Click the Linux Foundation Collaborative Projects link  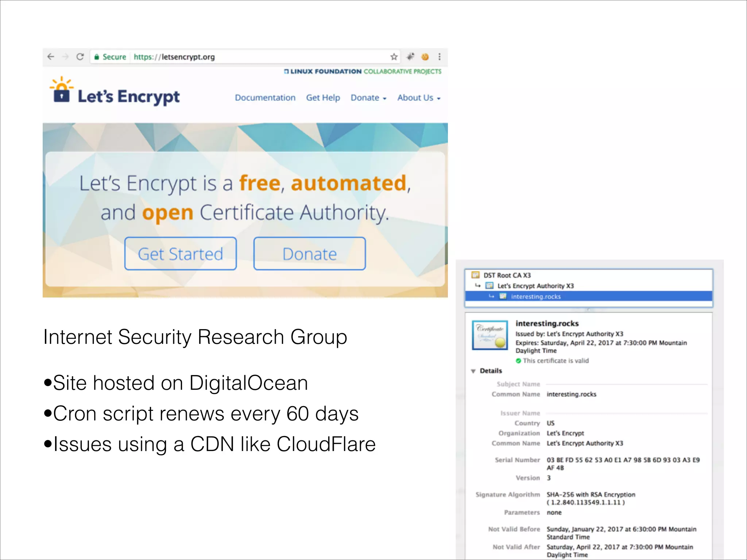tap(363, 71)
